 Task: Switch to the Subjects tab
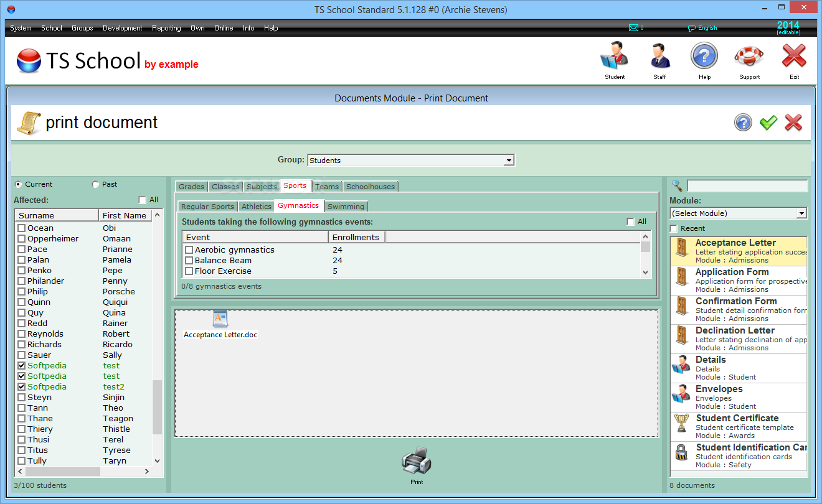(262, 187)
